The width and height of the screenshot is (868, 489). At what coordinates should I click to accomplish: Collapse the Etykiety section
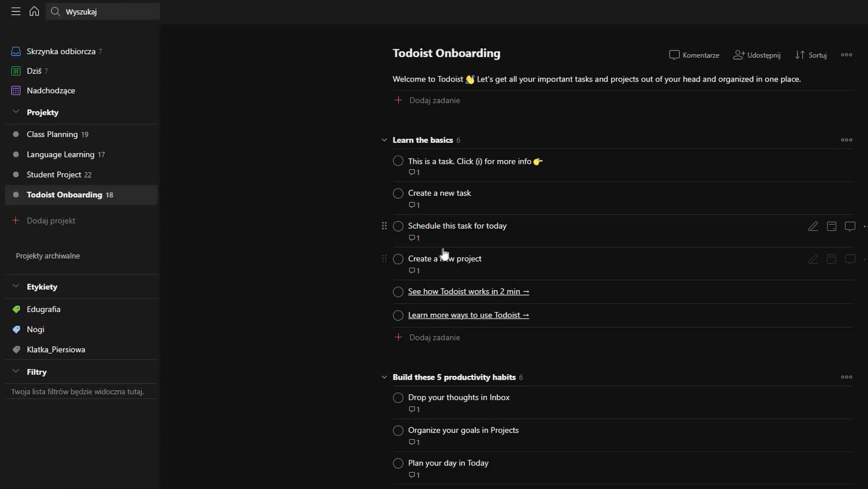[x=16, y=286]
